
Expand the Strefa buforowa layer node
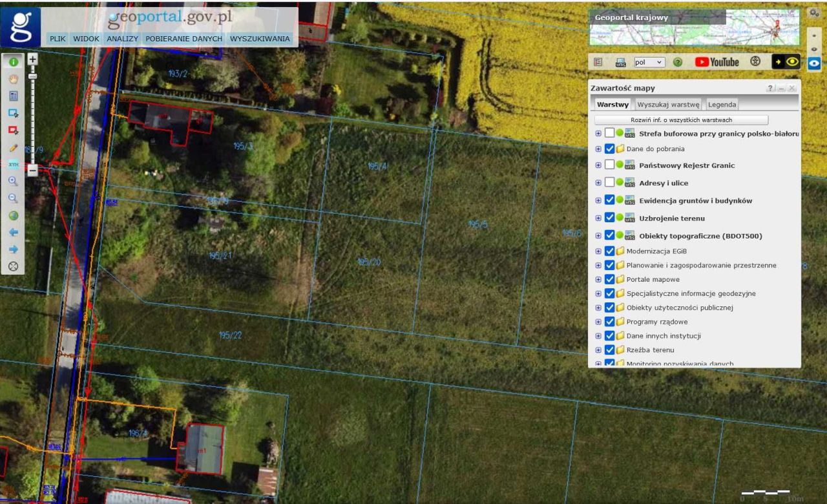point(598,134)
